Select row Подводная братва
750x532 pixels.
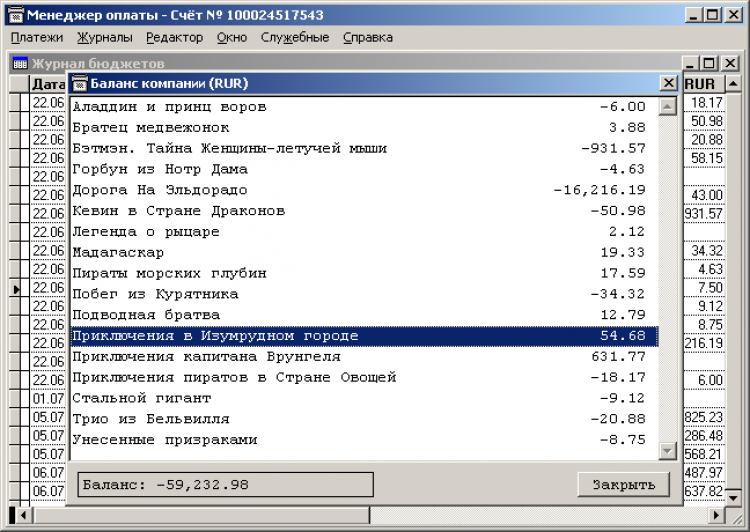364,315
